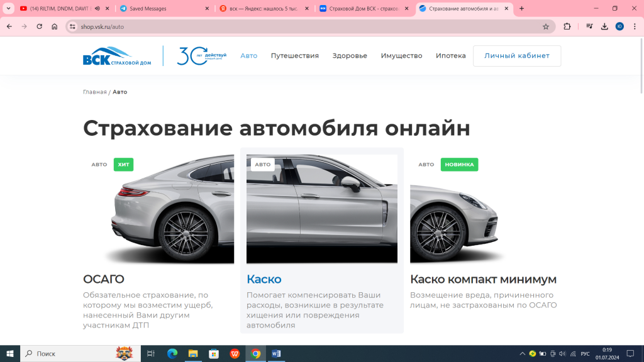644x362 pixels.
Task: Open the Каско компакт минимум heading
Action: pos(484,279)
